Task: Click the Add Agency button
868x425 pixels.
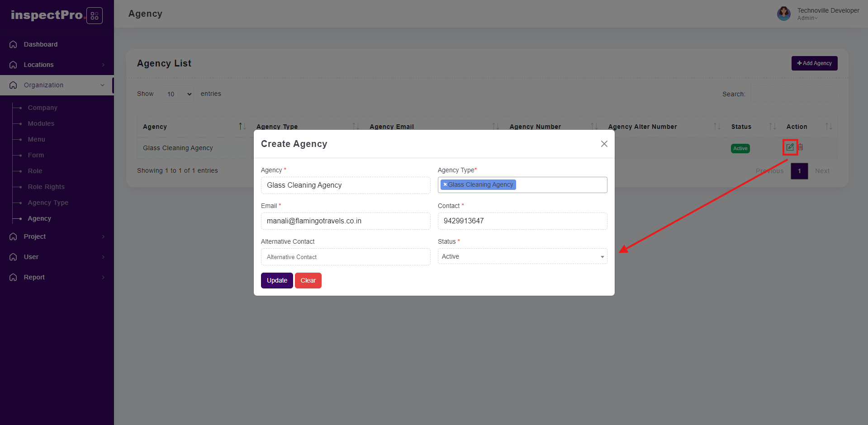Action: point(814,63)
